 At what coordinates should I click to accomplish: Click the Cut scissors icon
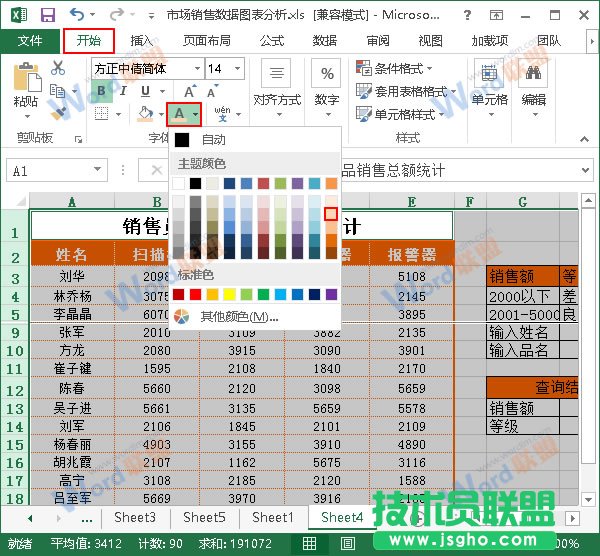pyautogui.click(x=58, y=68)
